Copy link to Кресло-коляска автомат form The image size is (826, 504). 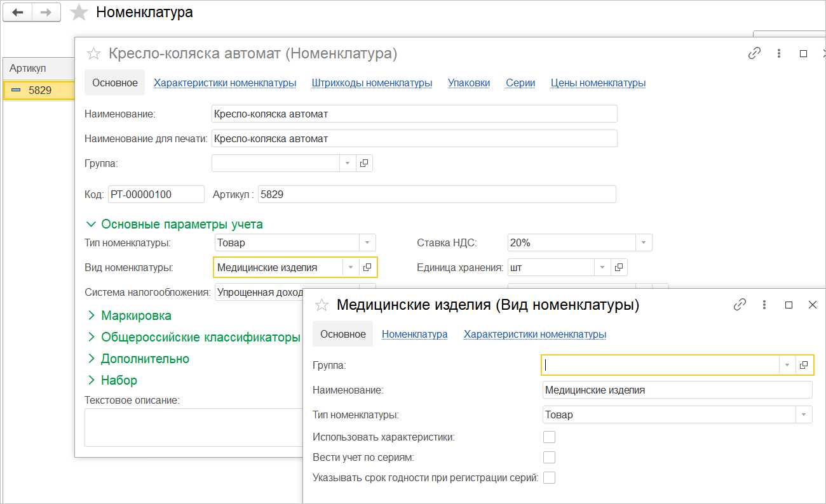coord(754,54)
